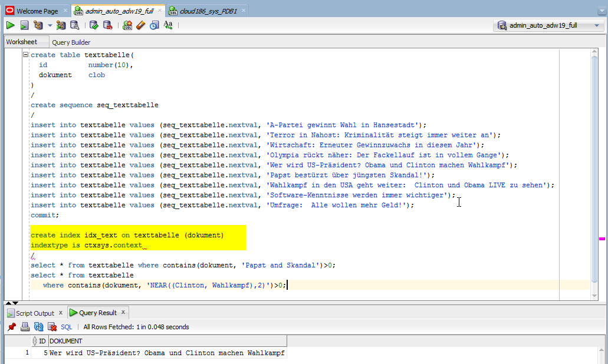This screenshot has width=608, height=364.
Task: Click the results panel down-arrow splitter control
Action: click(15, 303)
